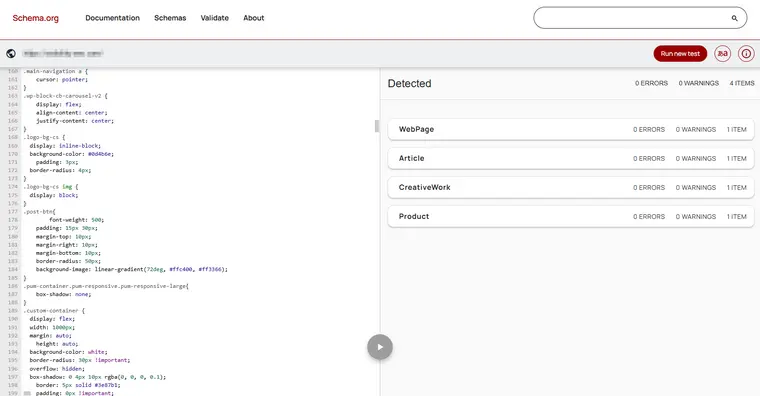Click the Detected heading
This screenshot has width=760, height=396.
(x=410, y=83)
